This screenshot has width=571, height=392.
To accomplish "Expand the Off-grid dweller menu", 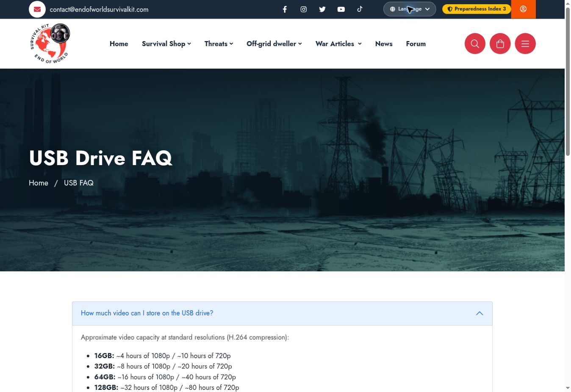I will coord(274,44).
